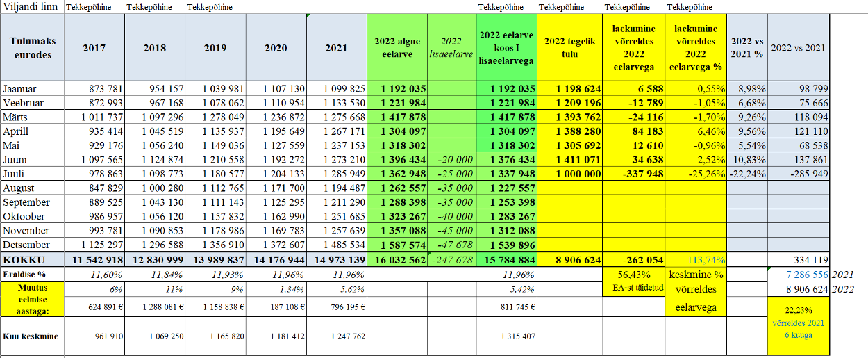Select the 1 288 081 € cell
Screen dimensions: 868x358
click(x=155, y=306)
